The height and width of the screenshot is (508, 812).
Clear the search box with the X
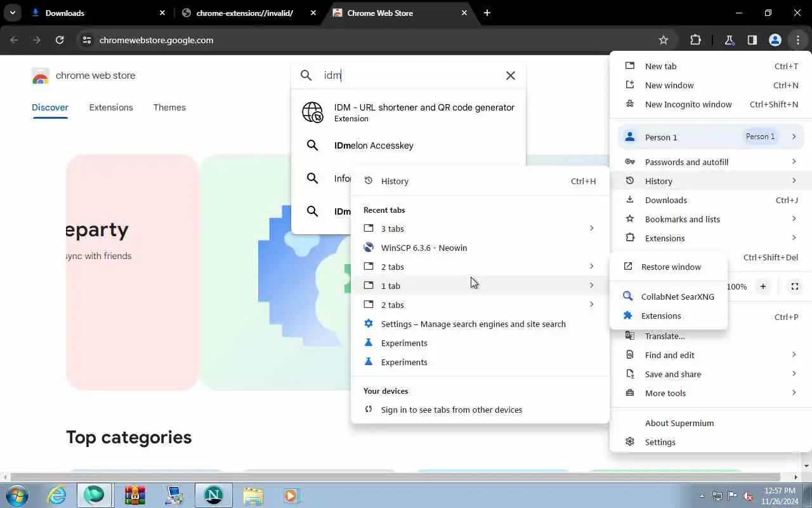coord(510,76)
